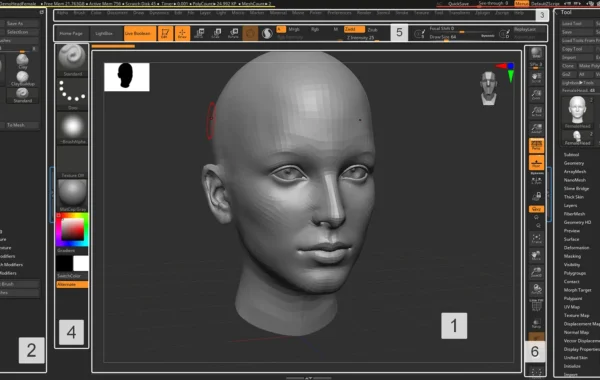Viewport: 600px width, 380px height.
Task: Select the large FemaleHead tool thumbnail
Action: pyautogui.click(x=577, y=112)
